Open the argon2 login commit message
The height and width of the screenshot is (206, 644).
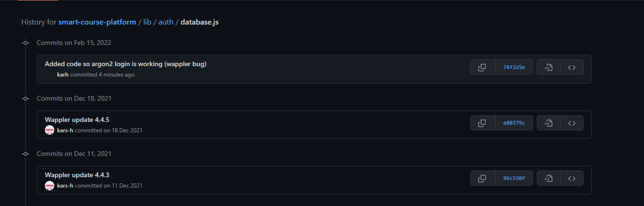[125, 64]
